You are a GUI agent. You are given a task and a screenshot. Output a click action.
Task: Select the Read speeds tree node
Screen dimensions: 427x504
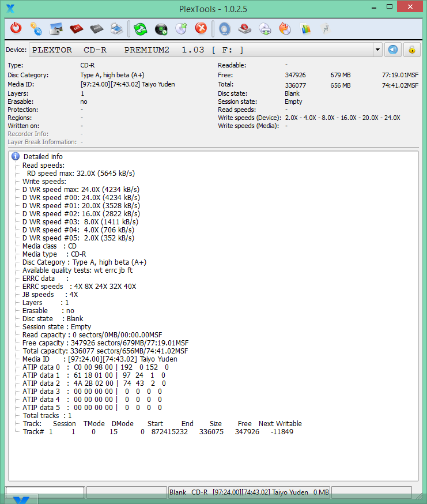[43, 166]
